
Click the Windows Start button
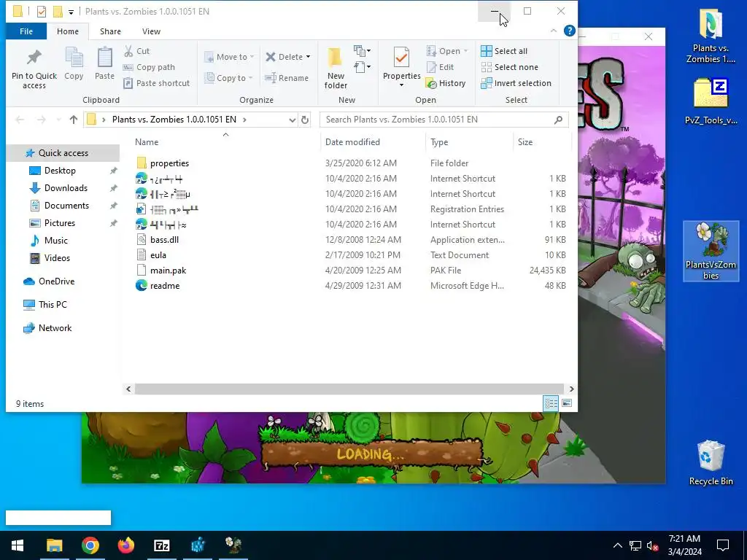18,545
